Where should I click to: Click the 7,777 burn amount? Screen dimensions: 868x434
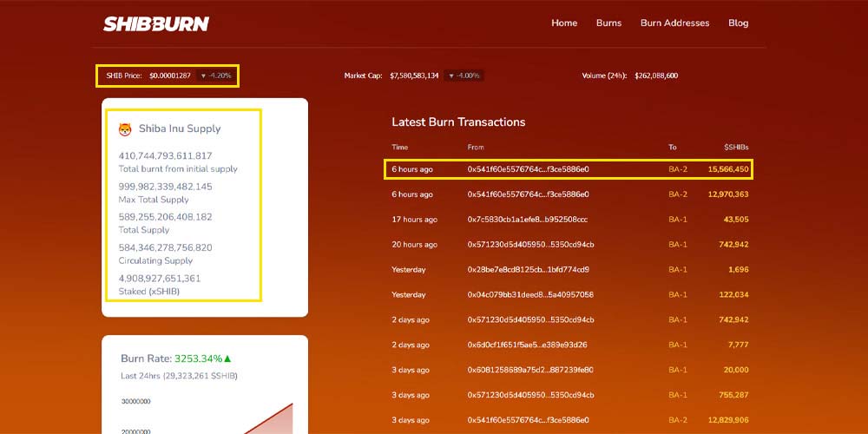(x=738, y=345)
